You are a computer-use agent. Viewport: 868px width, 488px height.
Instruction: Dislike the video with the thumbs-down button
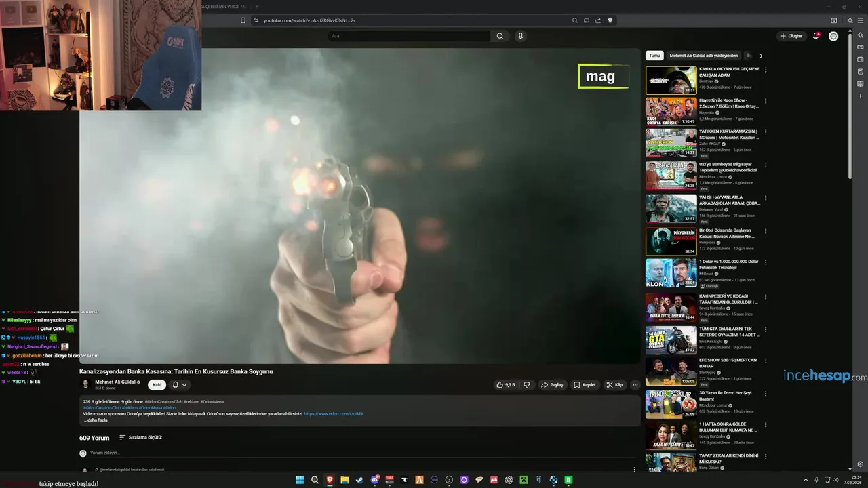tap(527, 385)
